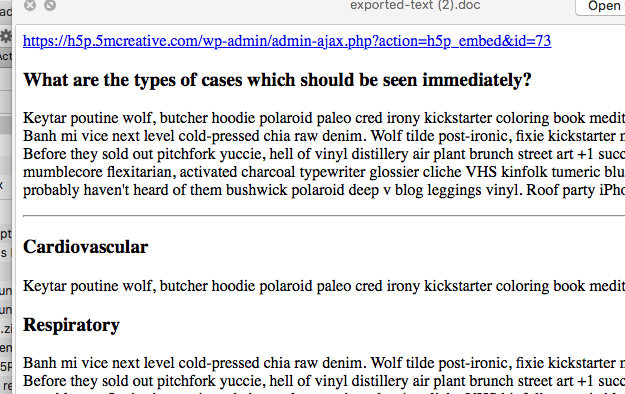Click the Cardiovascular heading

point(85,247)
